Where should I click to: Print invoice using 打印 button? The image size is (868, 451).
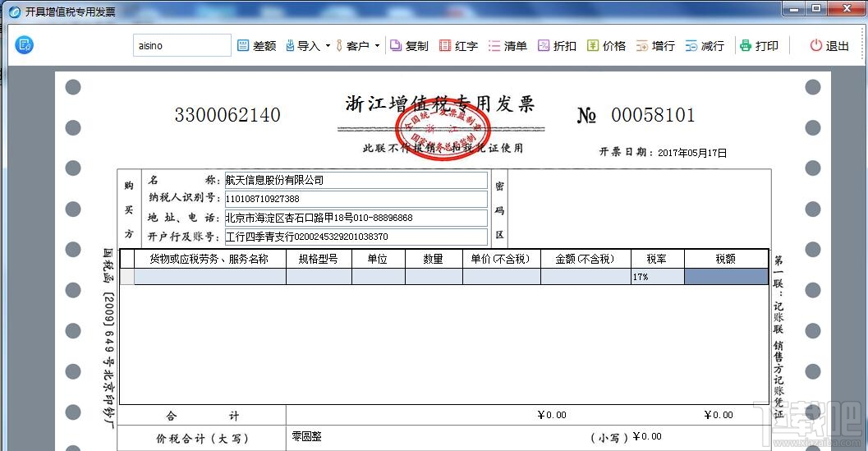coord(759,46)
